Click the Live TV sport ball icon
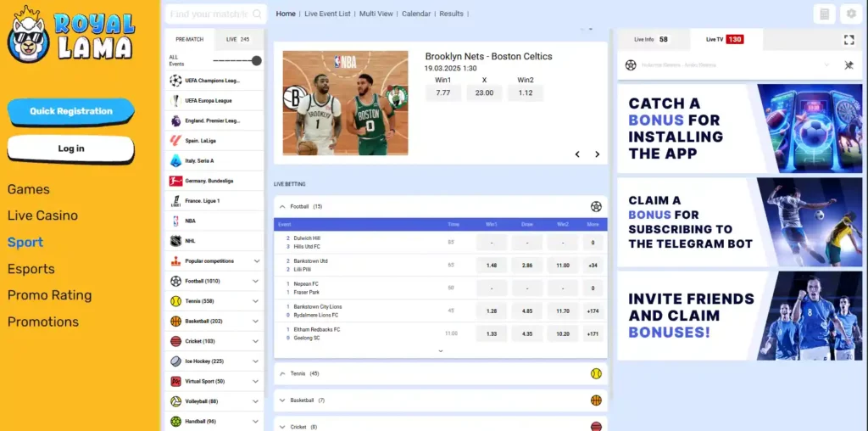Image resolution: width=868 pixels, height=431 pixels. coord(631,64)
